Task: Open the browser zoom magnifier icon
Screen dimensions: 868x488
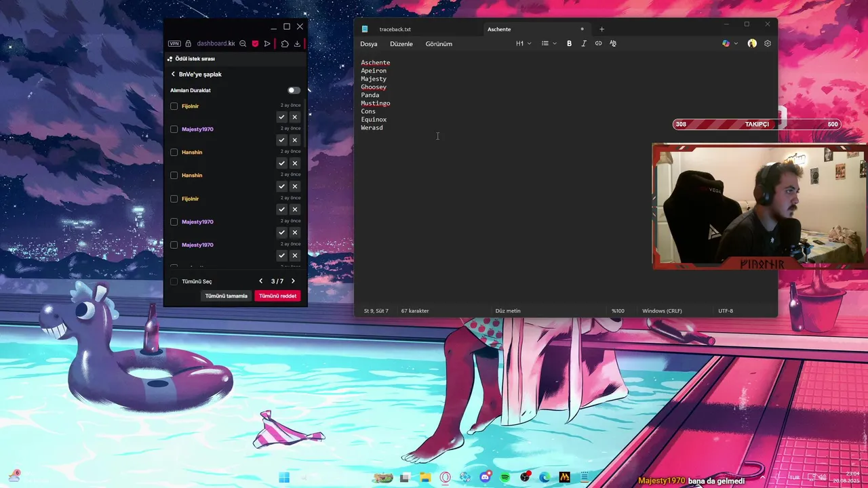Action: 243,43
